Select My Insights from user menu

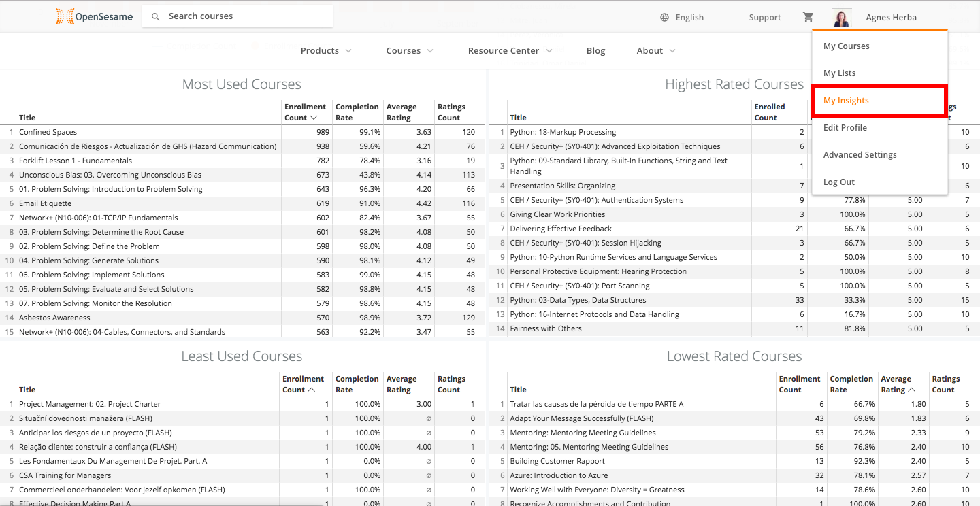[846, 101]
